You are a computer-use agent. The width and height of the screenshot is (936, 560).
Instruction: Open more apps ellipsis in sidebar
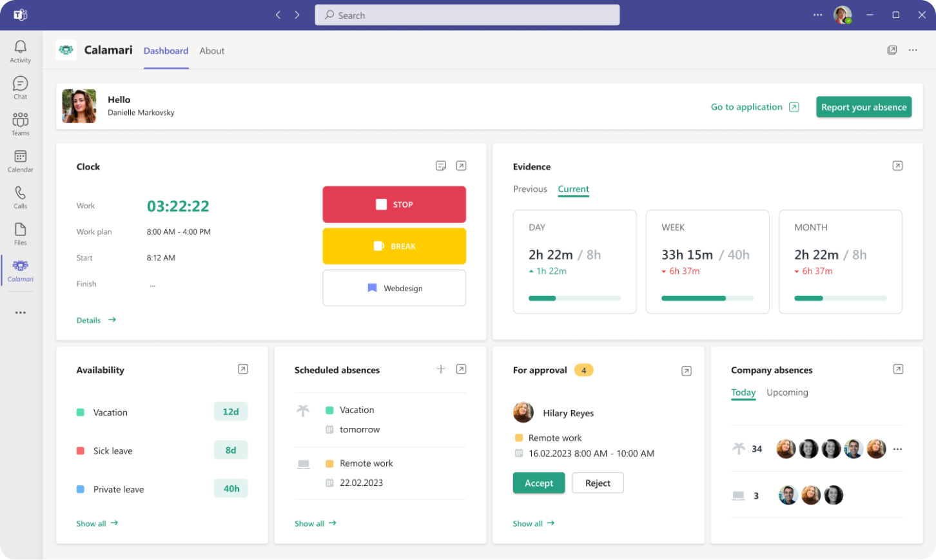click(21, 313)
